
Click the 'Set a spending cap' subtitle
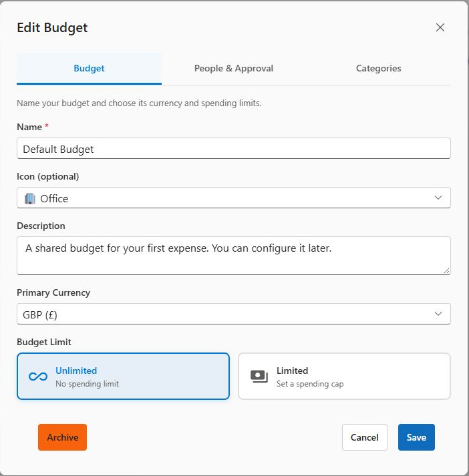tap(310, 384)
